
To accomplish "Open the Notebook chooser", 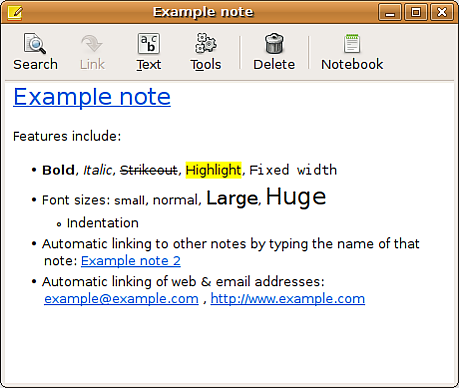I will coord(352,52).
